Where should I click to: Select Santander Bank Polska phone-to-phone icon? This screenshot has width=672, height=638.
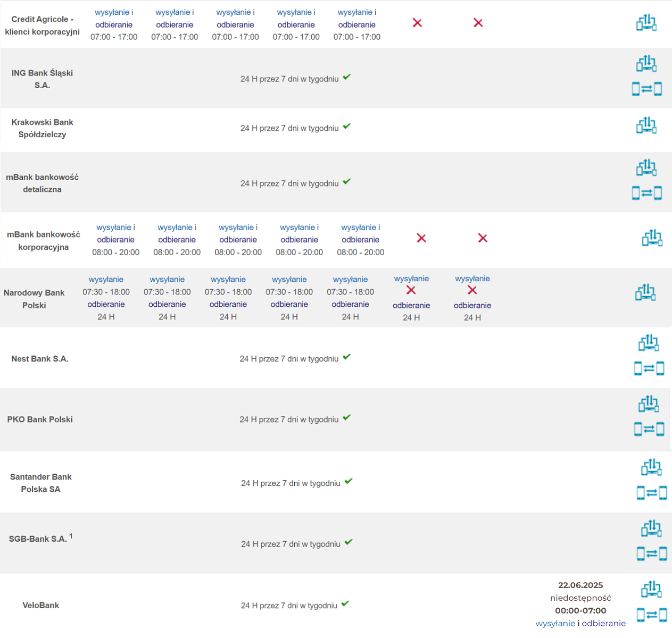click(652, 493)
